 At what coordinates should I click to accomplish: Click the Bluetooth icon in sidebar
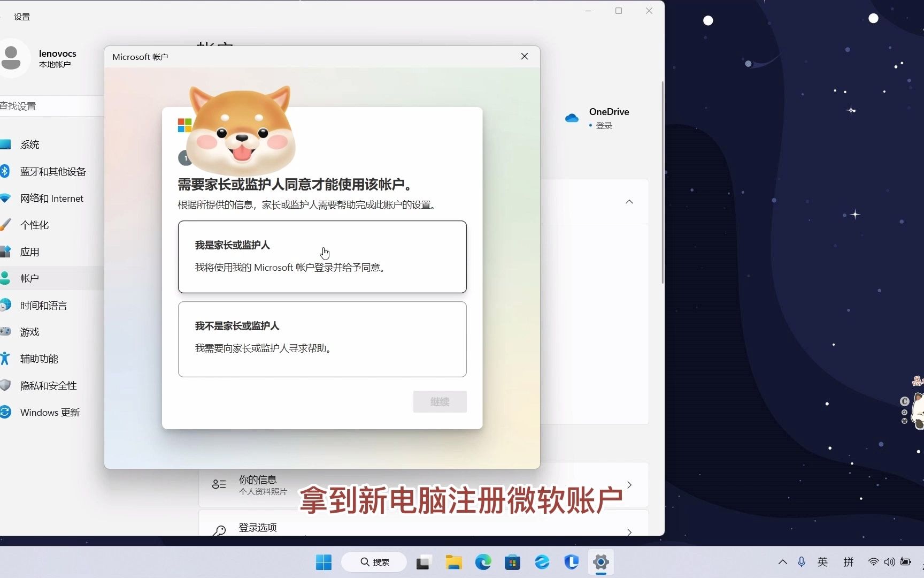click(x=5, y=171)
